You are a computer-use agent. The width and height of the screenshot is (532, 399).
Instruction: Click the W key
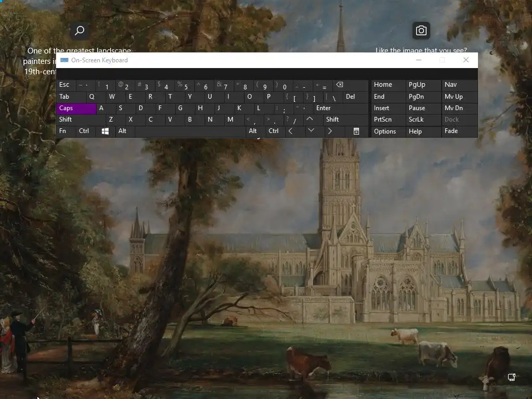coord(116,97)
